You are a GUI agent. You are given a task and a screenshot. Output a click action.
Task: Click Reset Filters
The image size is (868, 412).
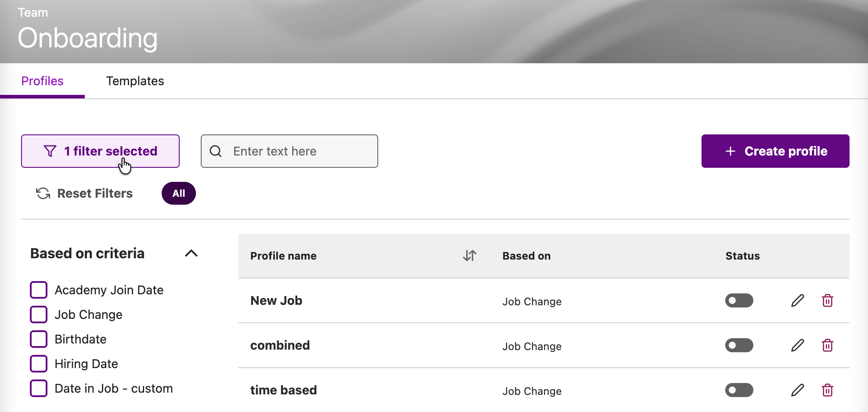click(84, 193)
